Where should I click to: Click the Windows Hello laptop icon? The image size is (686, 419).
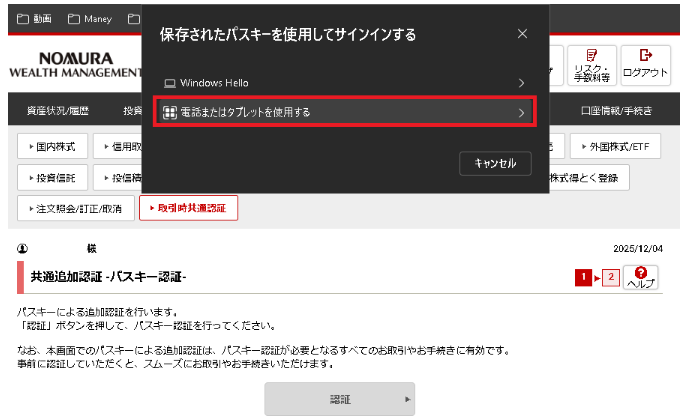point(169,83)
